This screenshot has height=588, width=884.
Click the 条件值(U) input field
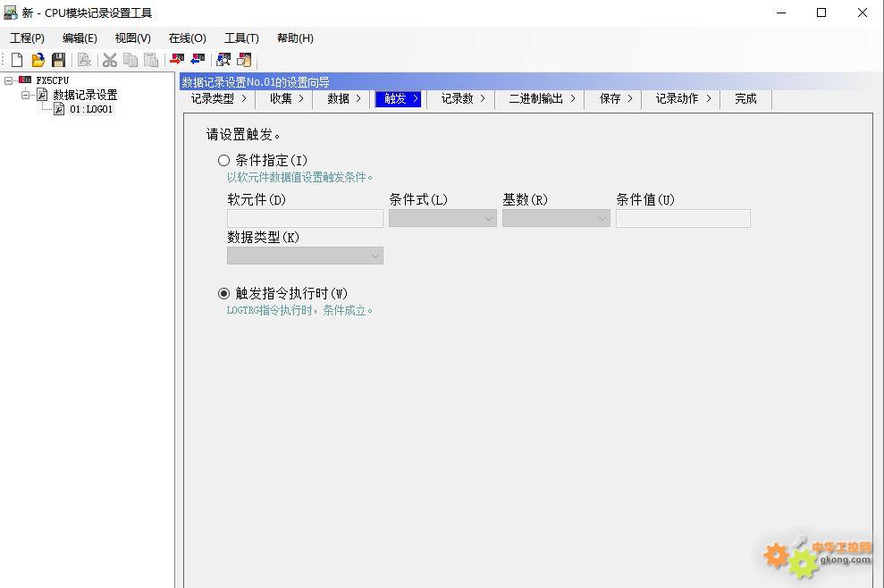pos(683,218)
